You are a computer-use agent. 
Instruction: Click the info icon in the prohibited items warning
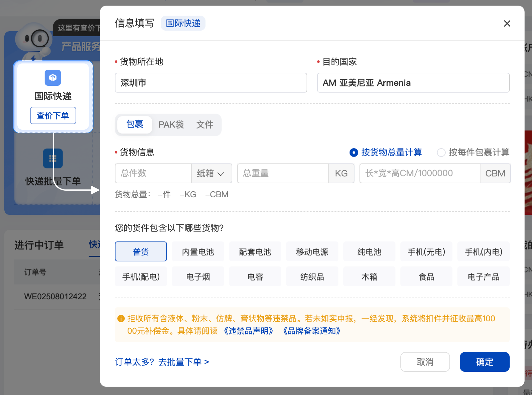coord(120,318)
